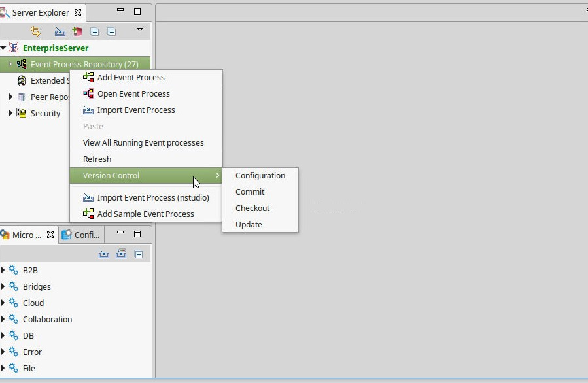The image size is (588, 383).
Task: Click the collapse all minus icon in Server Explorer
Action: [111, 32]
